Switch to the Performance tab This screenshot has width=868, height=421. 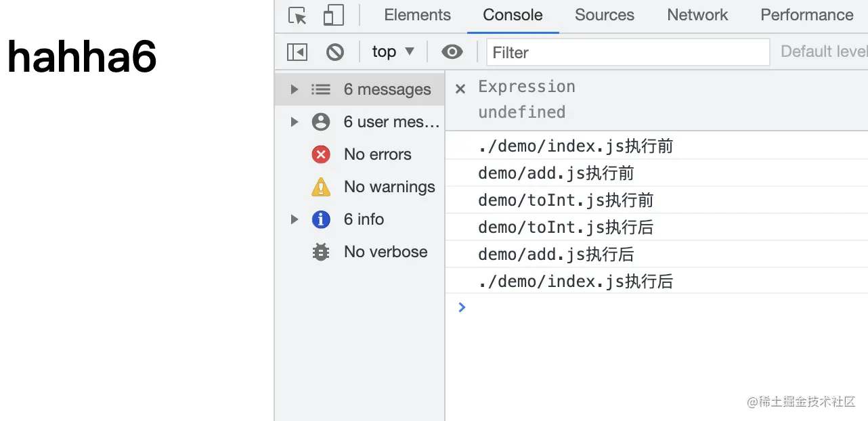(807, 15)
